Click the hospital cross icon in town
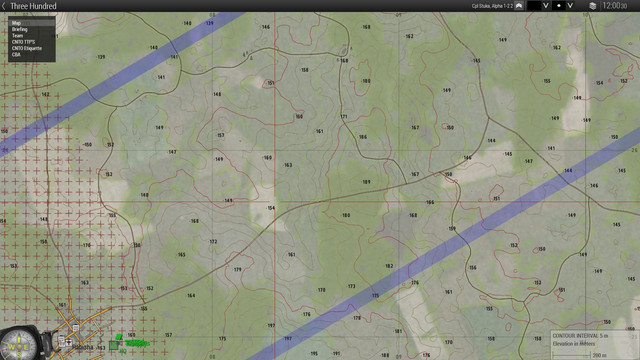The image size is (640, 360). (69, 343)
